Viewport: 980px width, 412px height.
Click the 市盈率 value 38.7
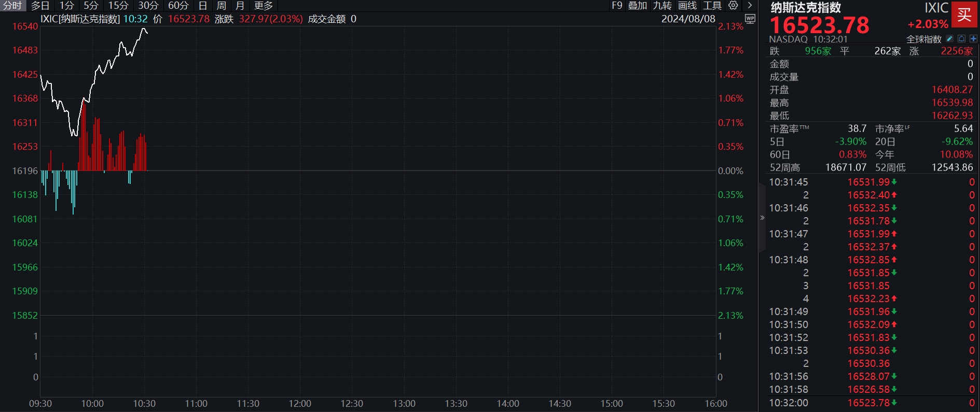857,128
